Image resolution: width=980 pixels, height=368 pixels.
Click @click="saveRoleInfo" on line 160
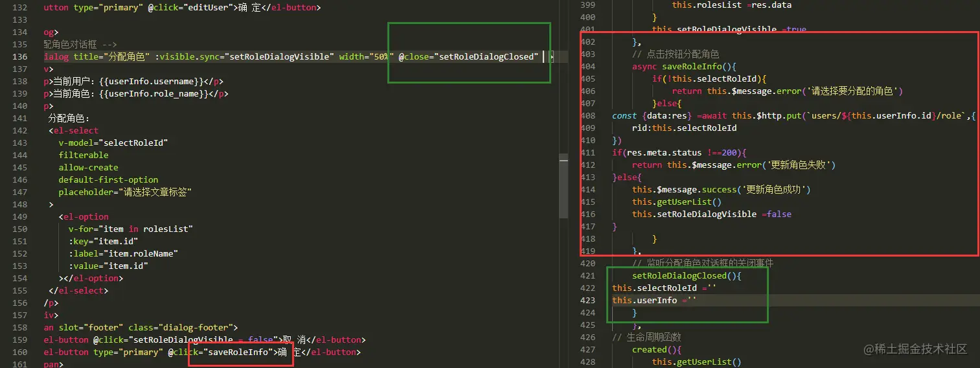[220, 352]
